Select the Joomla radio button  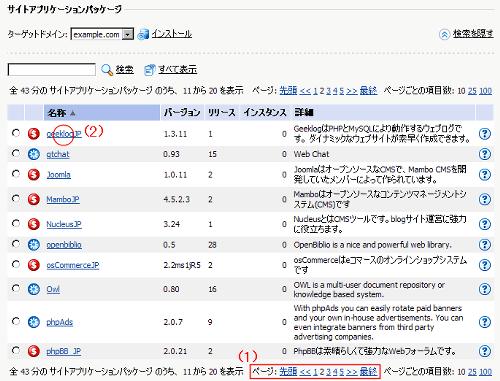(x=16, y=173)
